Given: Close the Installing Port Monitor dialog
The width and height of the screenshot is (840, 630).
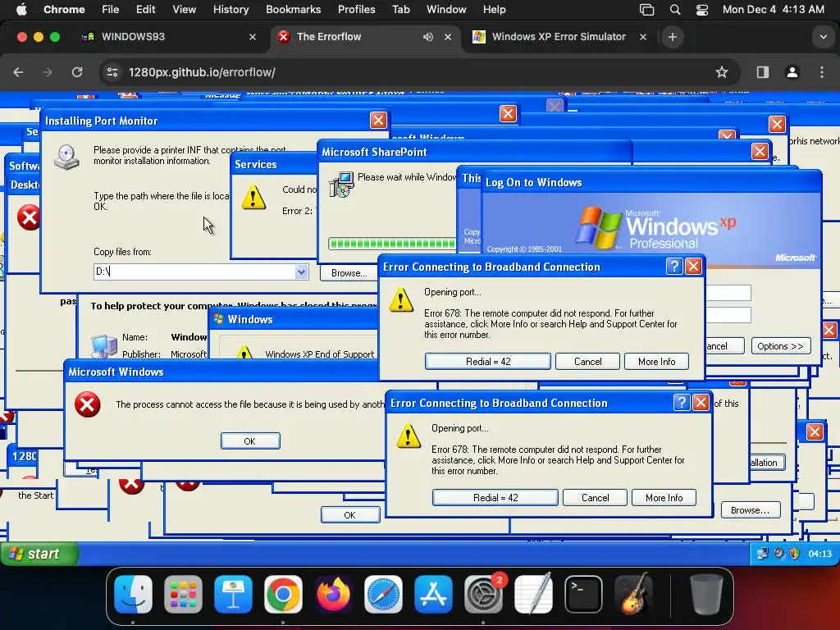Looking at the screenshot, I should (x=378, y=120).
